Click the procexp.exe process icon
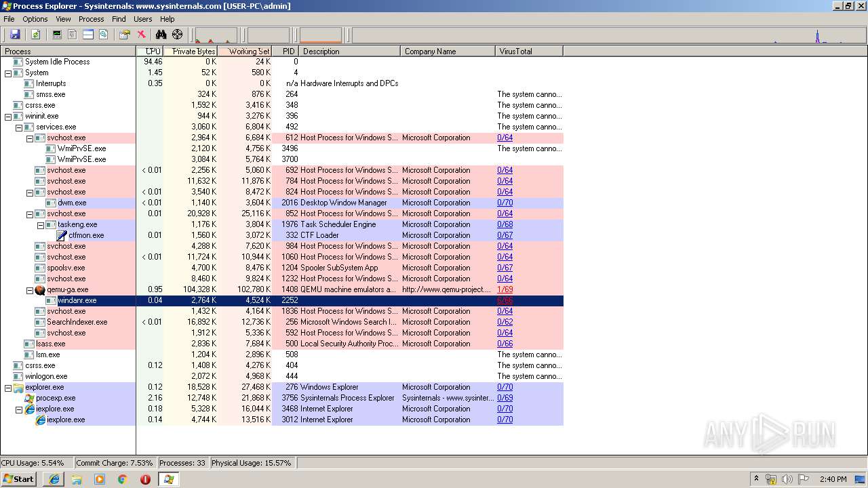Image resolution: width=868 pixels, height=488 pixels. point(30,398)
